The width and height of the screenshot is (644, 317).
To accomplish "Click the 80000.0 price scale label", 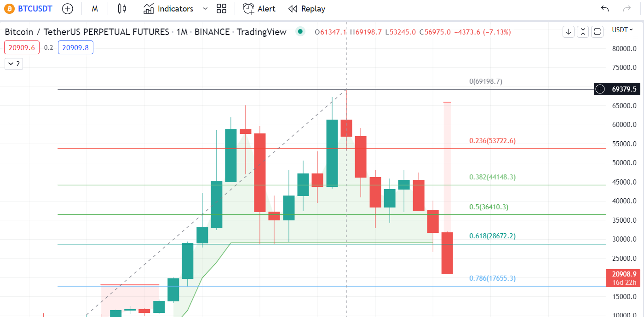I will [x=624, y=48].
